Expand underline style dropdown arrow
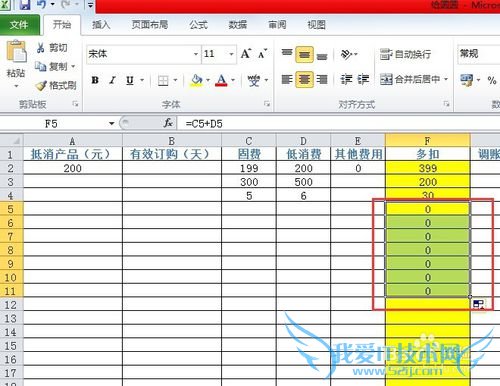The image size is (500, 386). [x=142, y=80]
